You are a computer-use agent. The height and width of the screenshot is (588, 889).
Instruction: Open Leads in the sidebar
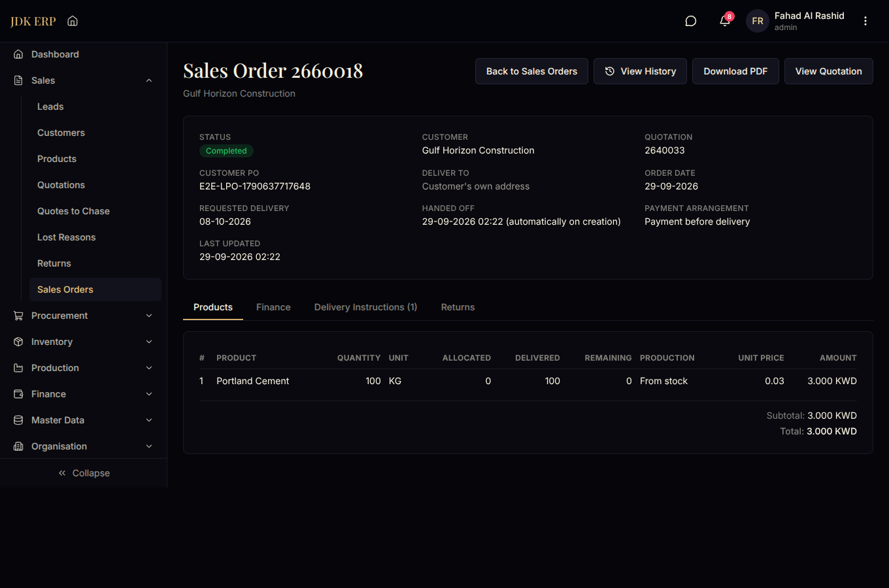coord(95,106)
